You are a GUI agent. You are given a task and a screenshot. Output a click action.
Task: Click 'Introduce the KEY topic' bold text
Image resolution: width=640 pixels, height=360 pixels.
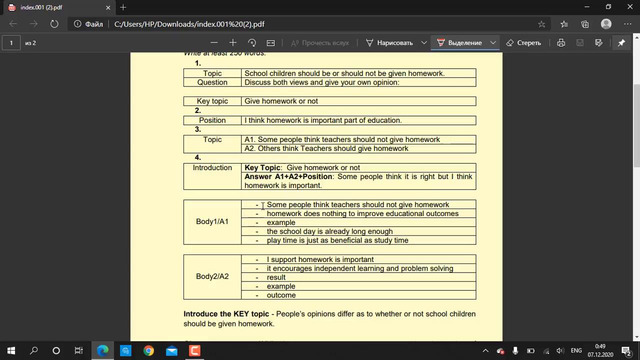pyautogui.click(x=226, y=314)
